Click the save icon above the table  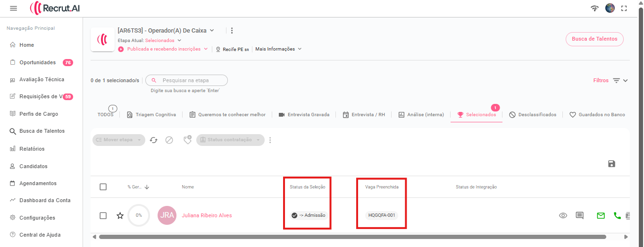[x=611, y=164]
